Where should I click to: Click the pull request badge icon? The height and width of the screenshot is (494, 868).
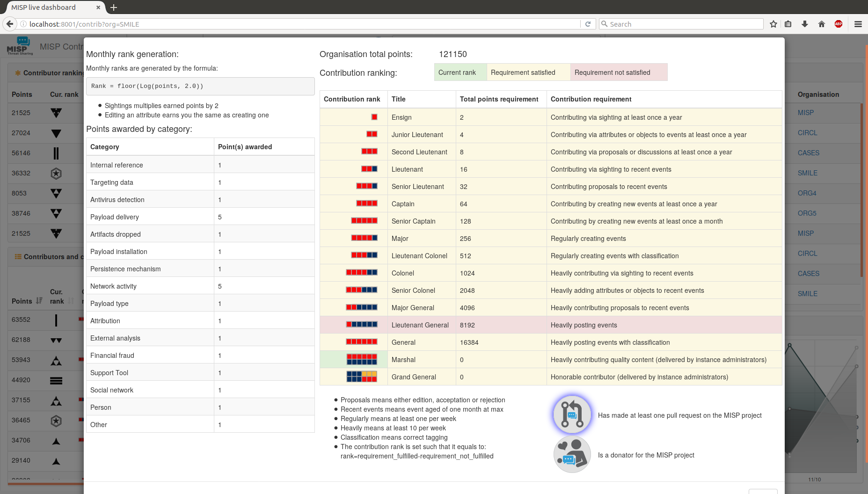(572, 414)
